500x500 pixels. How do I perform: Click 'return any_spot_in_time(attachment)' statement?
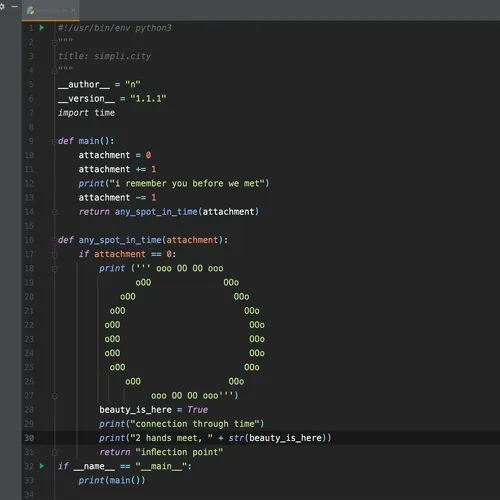point(169,212)
